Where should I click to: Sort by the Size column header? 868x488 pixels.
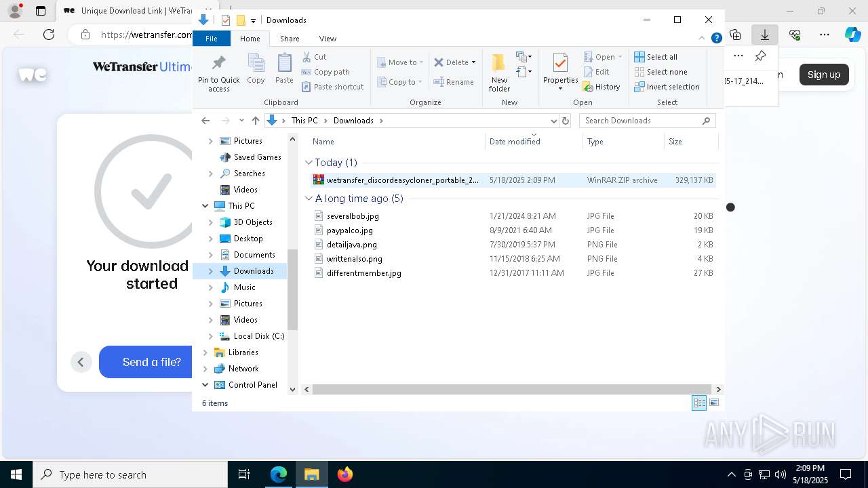690,142
